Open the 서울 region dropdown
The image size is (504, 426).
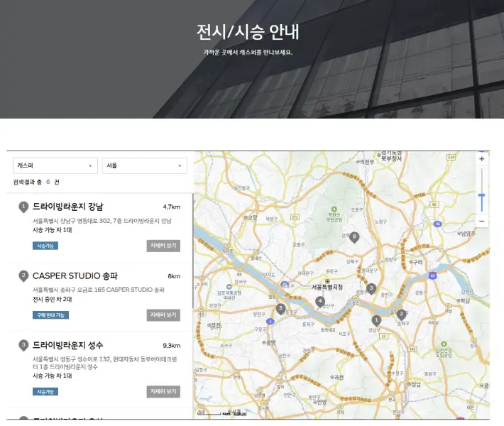144,165
